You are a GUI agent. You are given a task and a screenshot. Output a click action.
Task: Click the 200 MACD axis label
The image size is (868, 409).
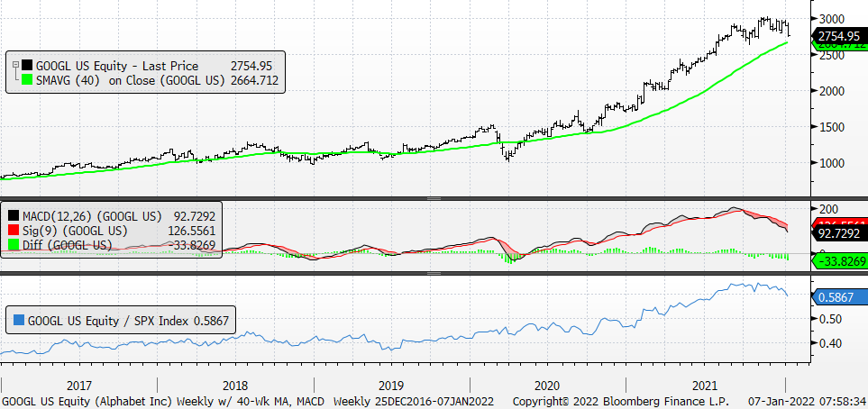coord(828,209)
